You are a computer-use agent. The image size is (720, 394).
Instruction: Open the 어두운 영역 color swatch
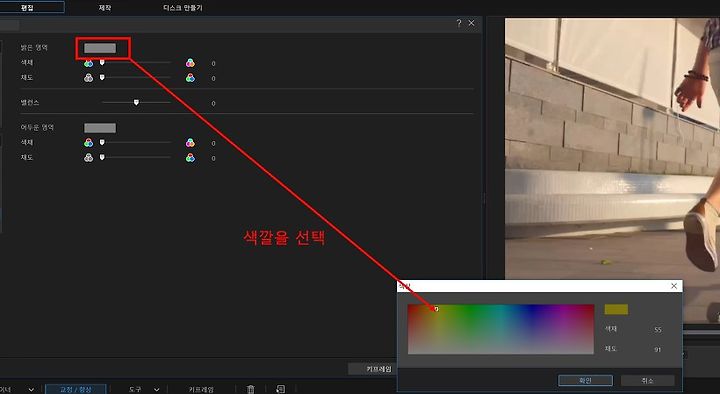(x=100, y=128)
